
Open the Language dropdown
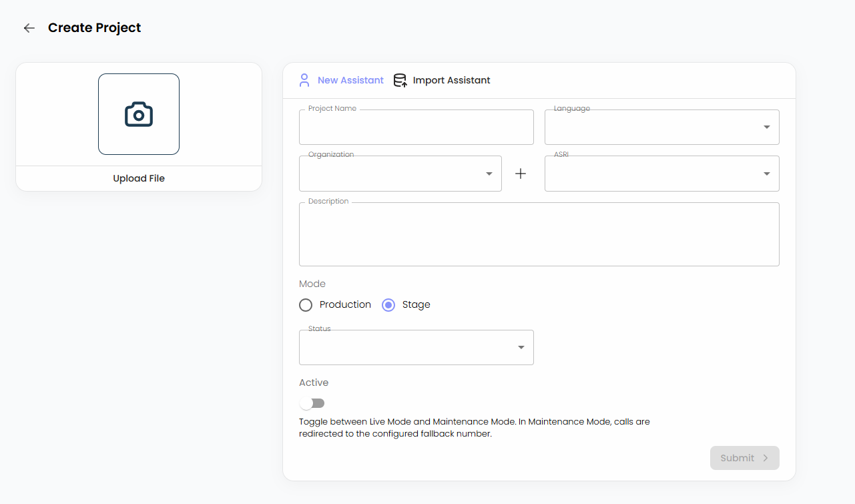(x=662, y=127)
